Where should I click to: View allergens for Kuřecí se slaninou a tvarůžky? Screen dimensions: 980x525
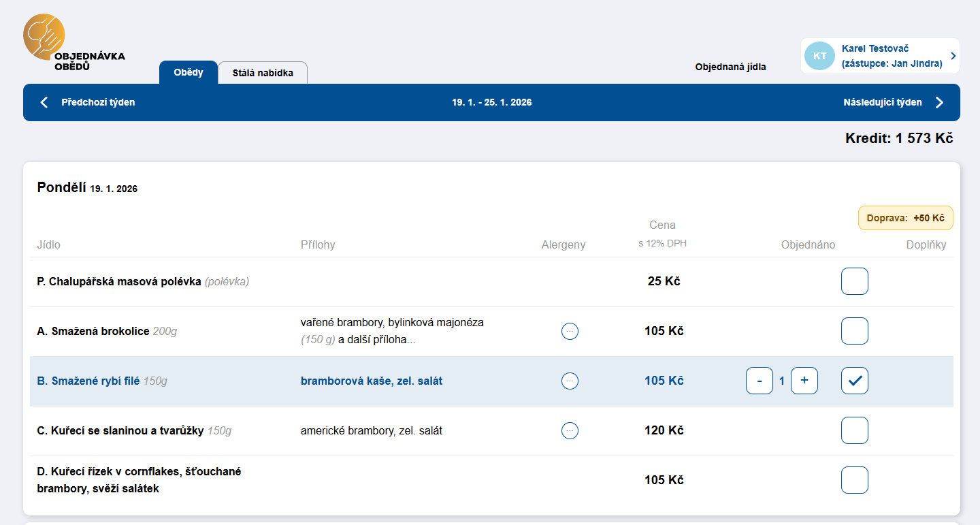[x=570, y=431]
